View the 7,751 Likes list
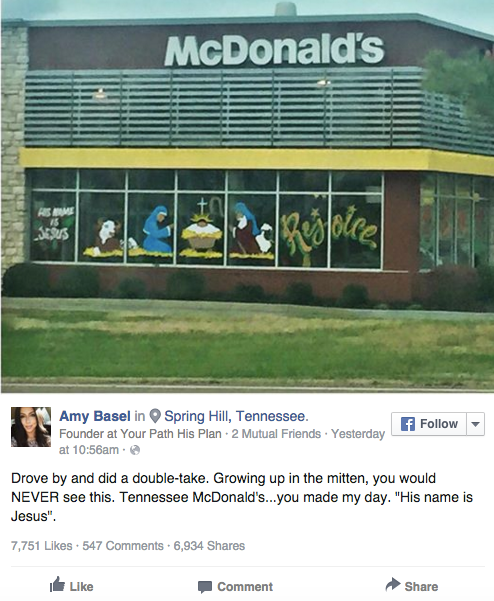The width and height of the screenshot is (494, 601). (x=42, y=545)
